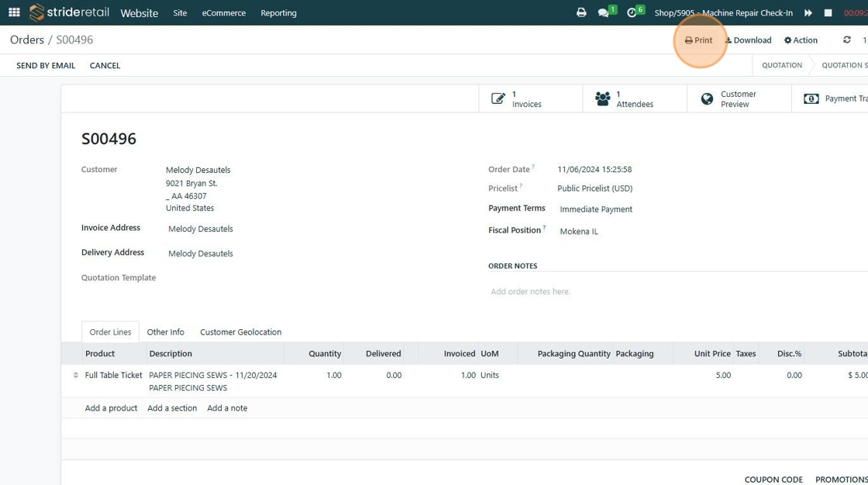Click the Customer Preview globe icon
Image resolution: width=868 pixels, height=485 pixels.
[x=707, y=98]
